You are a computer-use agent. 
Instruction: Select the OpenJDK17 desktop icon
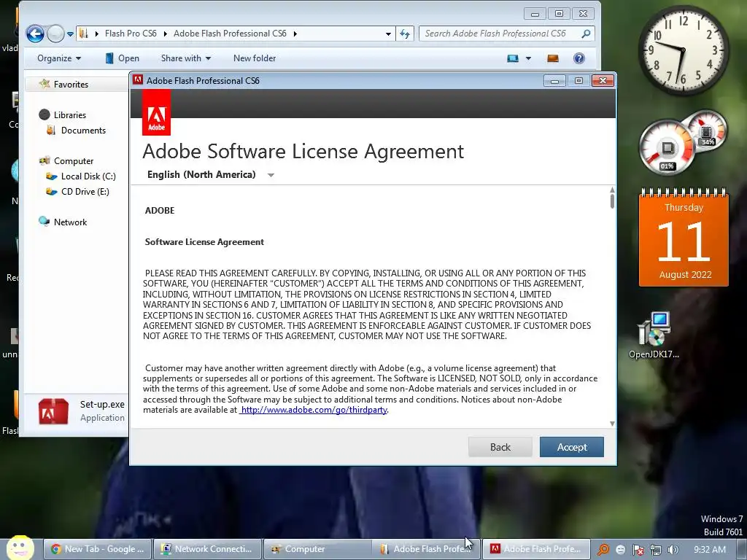point(654,335)
